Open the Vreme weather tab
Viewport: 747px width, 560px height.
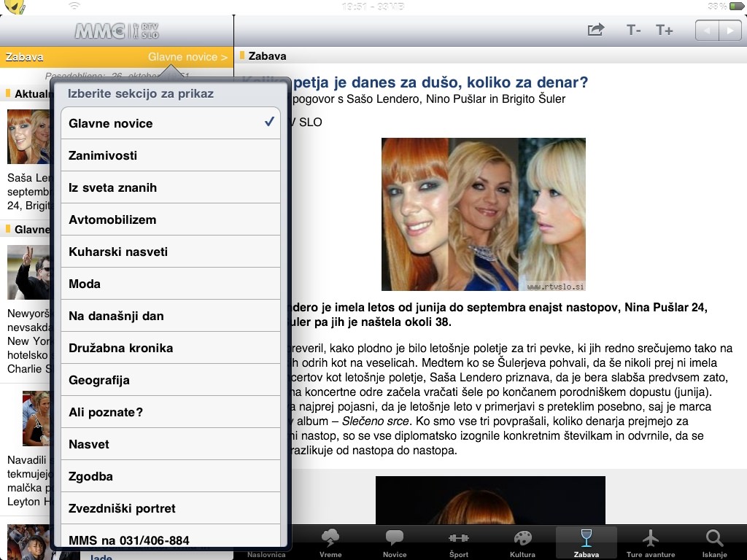click(330, 543)
